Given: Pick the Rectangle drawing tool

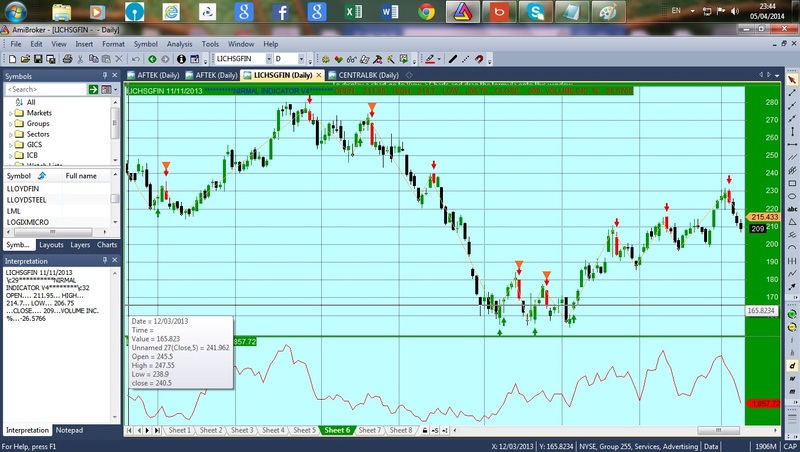Looking at the screenshot, I should click(792, 183).
